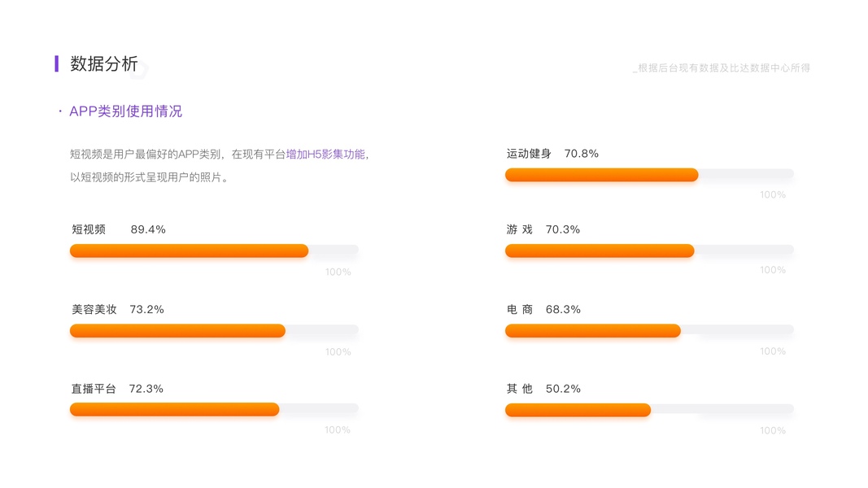Image resolution: width=868 pixels, height=488 pixels.
Task: Click the 游戏 category label
Action: pos(519,229)
